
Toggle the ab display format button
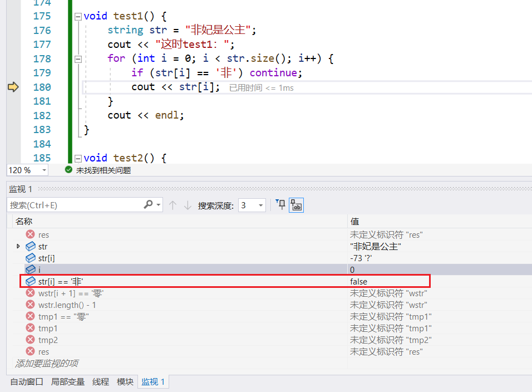296,205
